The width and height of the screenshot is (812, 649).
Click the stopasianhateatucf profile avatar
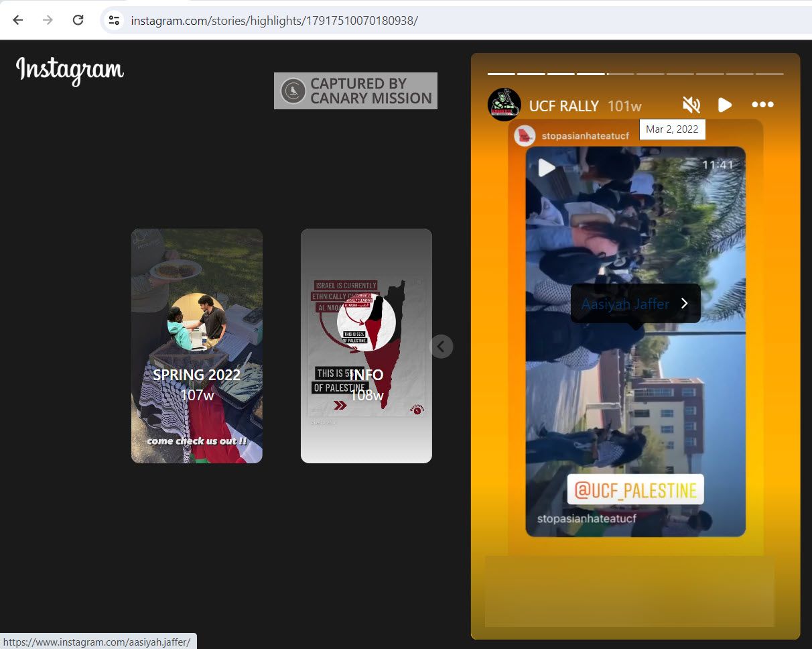coord(525,136)
